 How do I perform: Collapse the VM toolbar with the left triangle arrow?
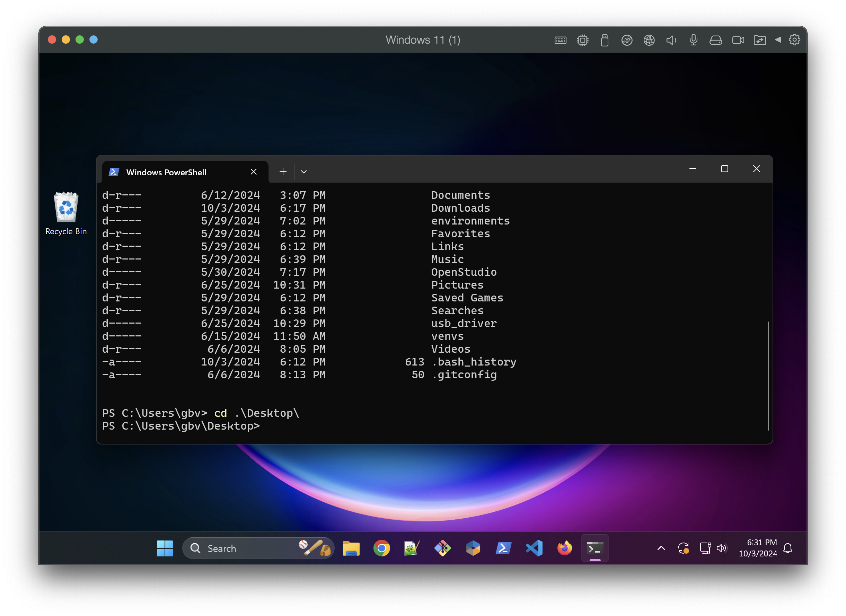point(778,39)
